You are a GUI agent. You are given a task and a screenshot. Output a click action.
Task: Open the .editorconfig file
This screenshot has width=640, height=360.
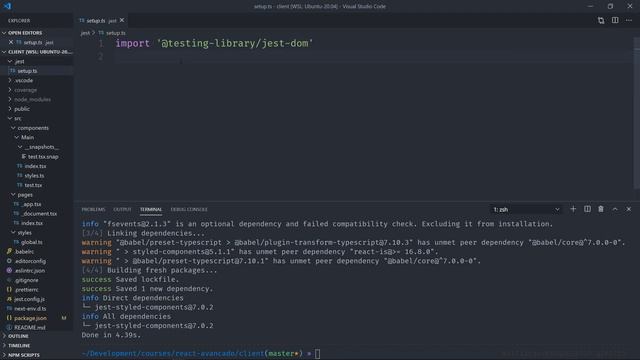(x=37, y=261)
